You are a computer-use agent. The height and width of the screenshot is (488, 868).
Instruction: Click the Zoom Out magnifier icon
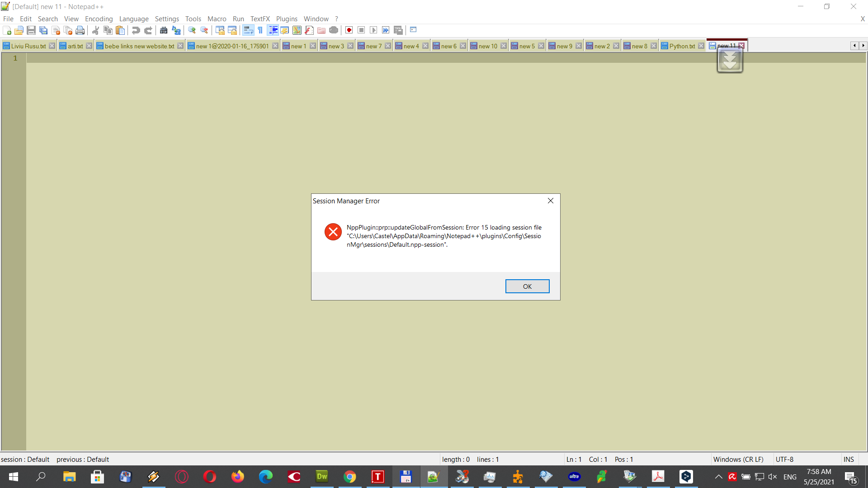click(x=204, y=30)
